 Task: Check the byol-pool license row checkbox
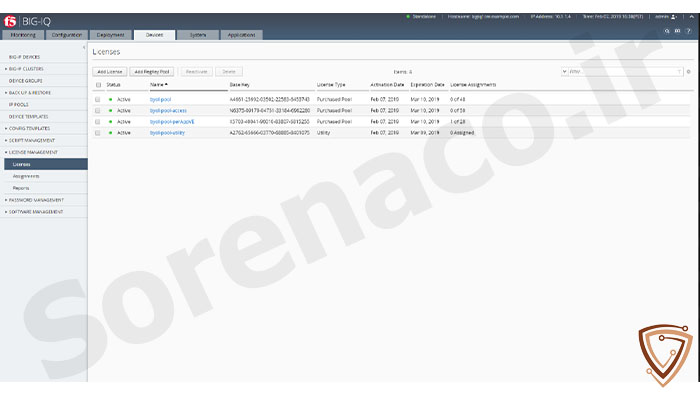[97, 100]
